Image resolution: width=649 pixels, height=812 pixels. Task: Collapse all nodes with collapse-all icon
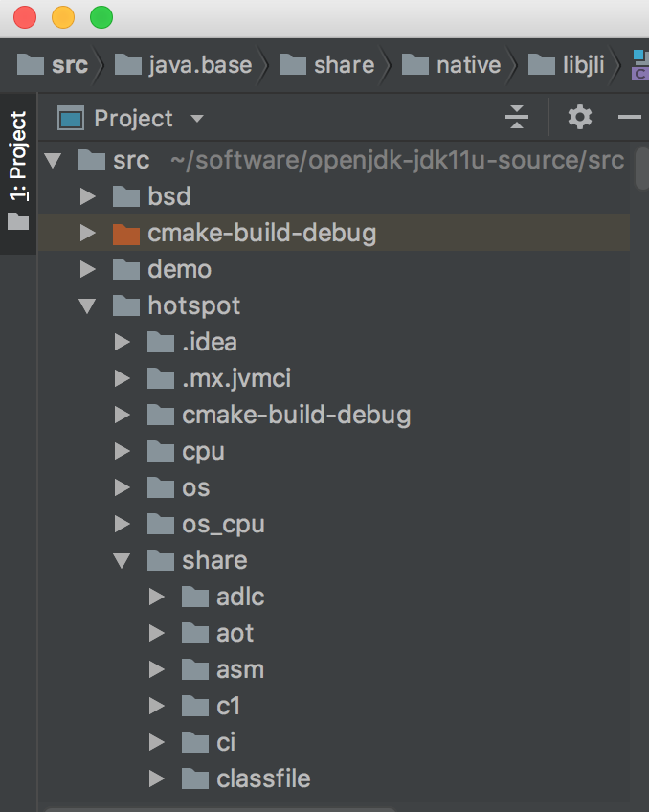(516, 116)
